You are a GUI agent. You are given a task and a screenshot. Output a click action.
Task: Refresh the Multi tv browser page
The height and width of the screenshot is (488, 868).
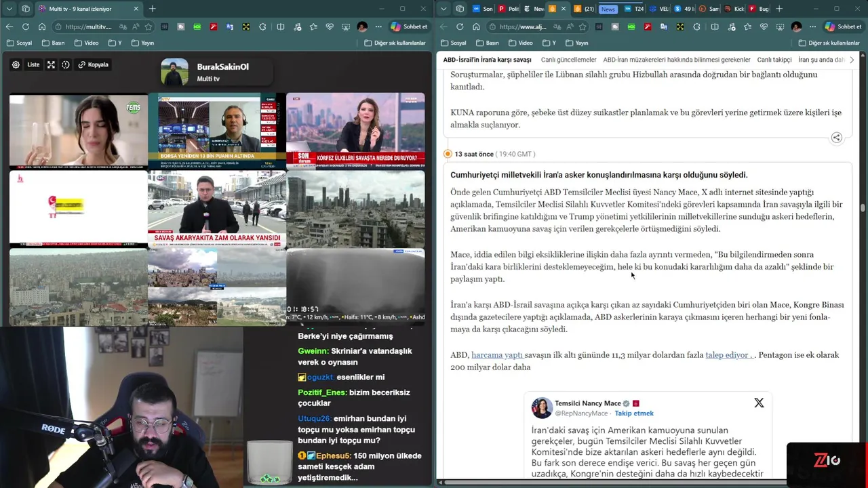coord(26,26)
